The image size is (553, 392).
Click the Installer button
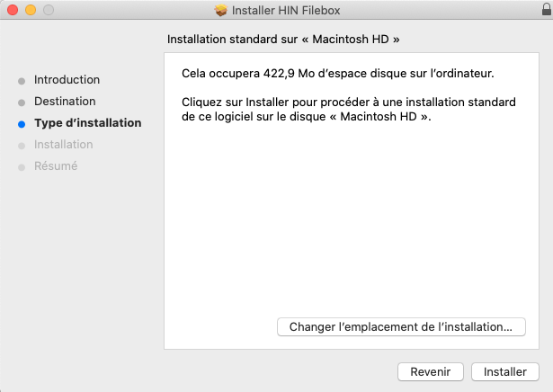coord(505,371)
